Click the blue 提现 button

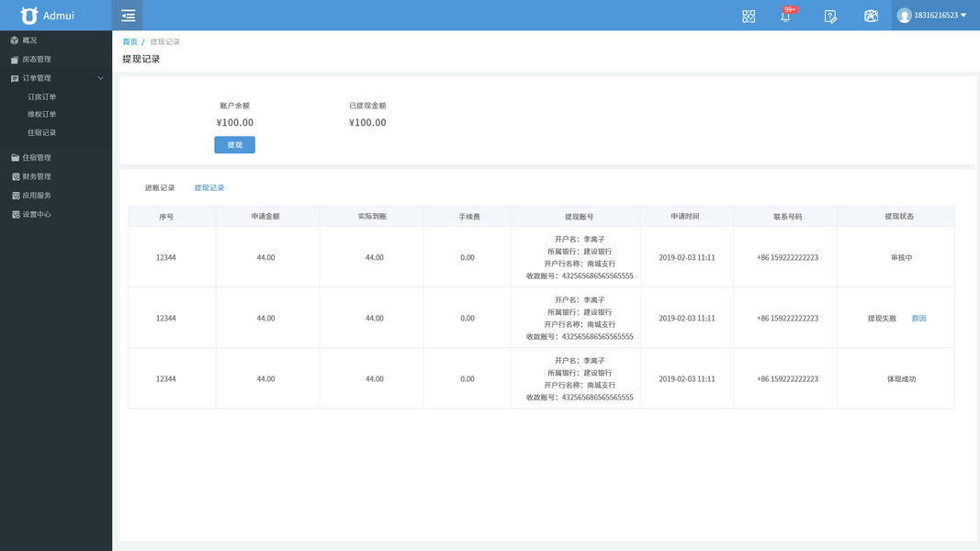[234, 145]
